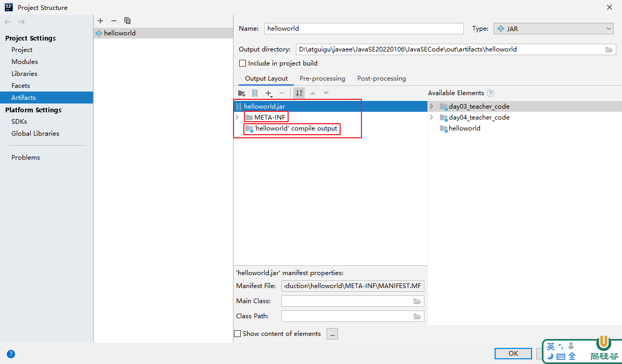Click the OK button

tap(513, 354)
